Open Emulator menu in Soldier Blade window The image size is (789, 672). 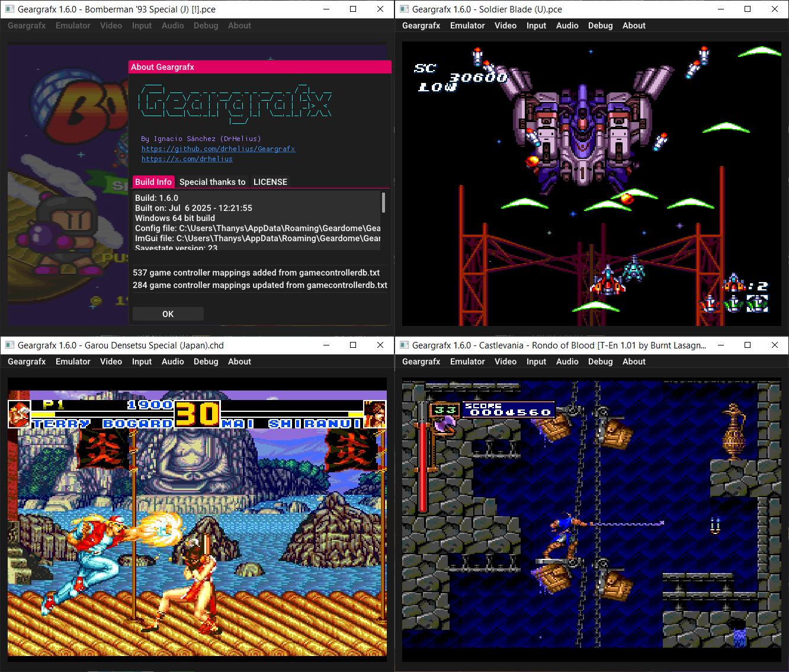pos(467,25)
